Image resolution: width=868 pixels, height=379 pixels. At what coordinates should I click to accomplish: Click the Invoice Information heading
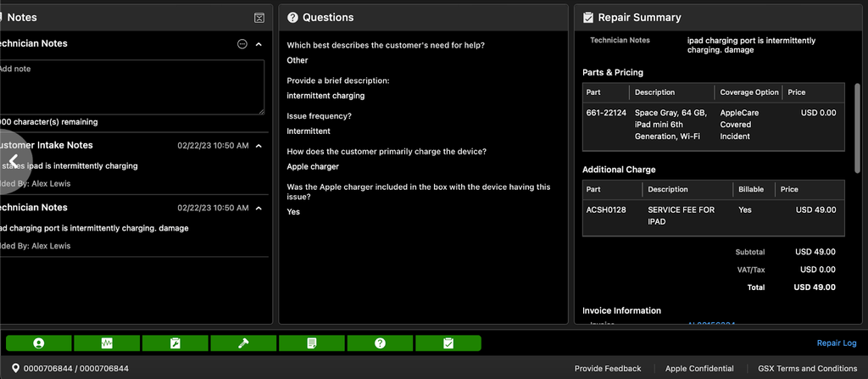pyautogui.click(x=621, y=310)
